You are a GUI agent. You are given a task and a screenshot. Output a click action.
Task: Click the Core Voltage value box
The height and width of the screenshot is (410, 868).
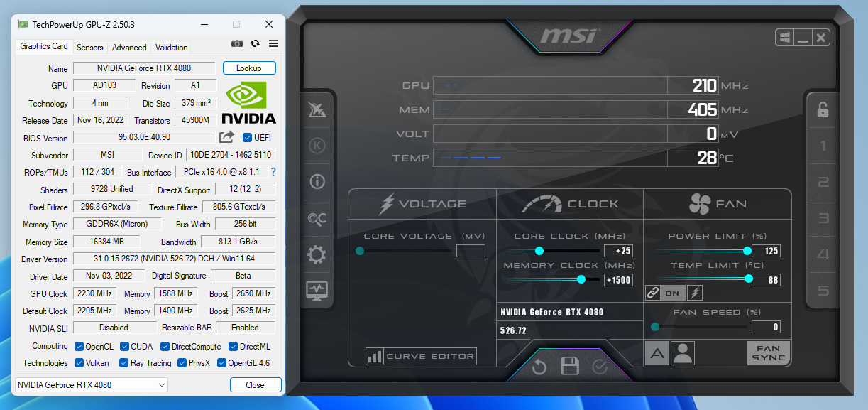pyautogui.click(x=471, y=251)
